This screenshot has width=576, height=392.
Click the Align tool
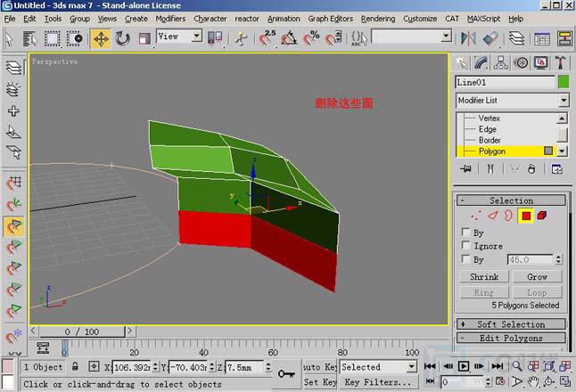pyautogui.click(x=490, y=38)
